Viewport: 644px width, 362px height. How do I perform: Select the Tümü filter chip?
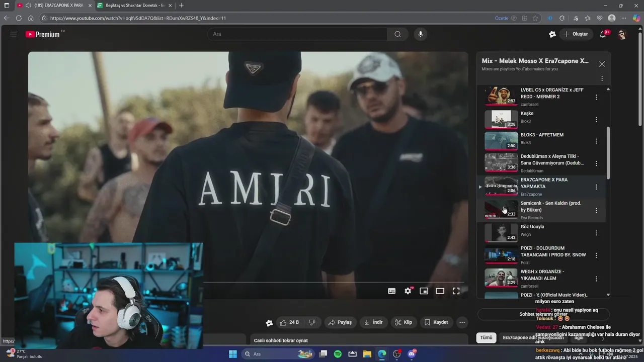[x=486, y=338]
